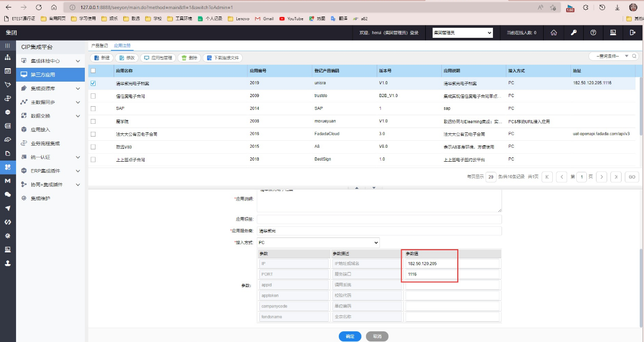The image size is (644, 342).
Task: Switch to the 产品登记 tab
Action: 99,46
